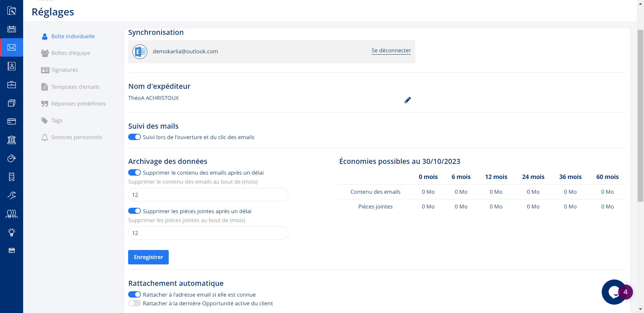The height and width of the screenshot is (313, 644).
Task: Click the email content deletion months field
Action: pyautogui.click(x=208, y=195)
